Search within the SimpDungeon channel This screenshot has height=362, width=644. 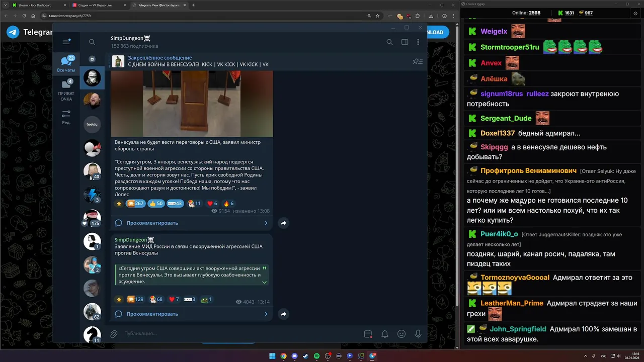(x=389, y=42)
